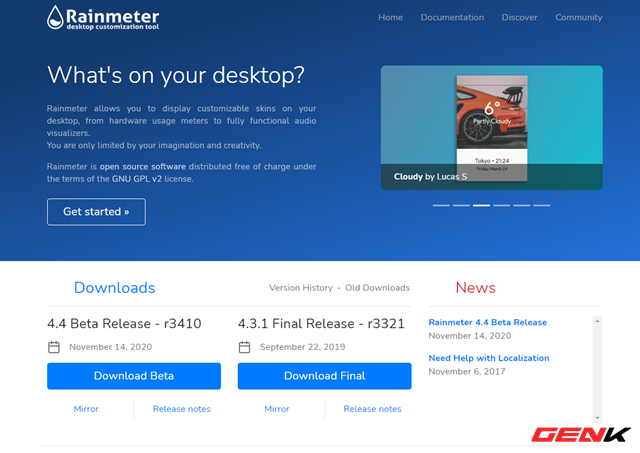Screen dimensions: 640x453
Task: Select the first carousel indicator dash
Action: 441,205
